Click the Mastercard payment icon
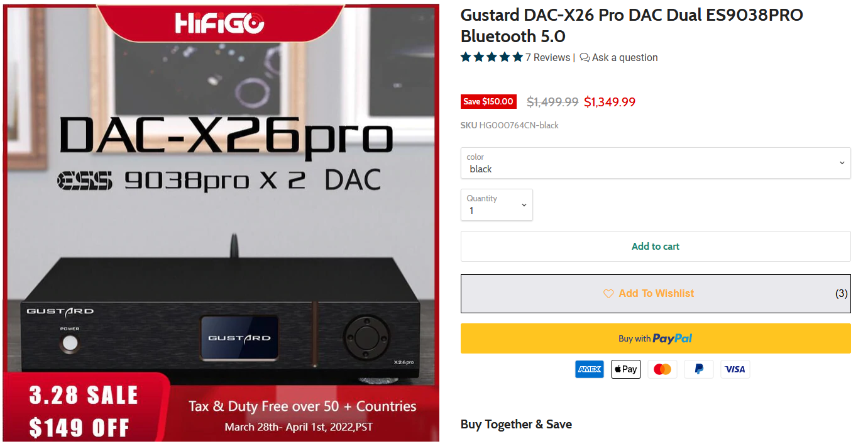 (x=662, y=369)
